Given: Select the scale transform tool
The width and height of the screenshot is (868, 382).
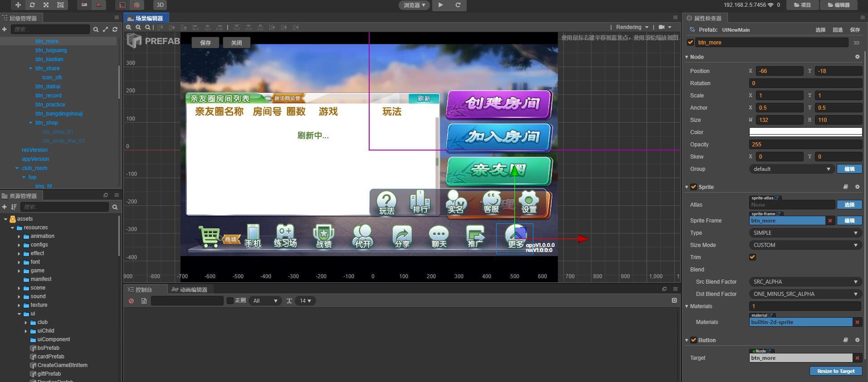Looking at the screenshot, I should (46, 5).
